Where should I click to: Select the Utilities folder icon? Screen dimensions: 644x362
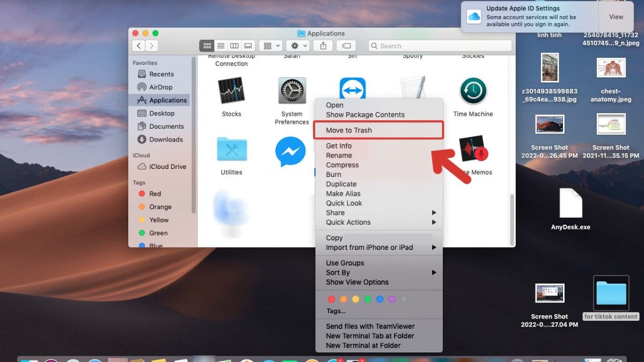(x=231, y=149)
